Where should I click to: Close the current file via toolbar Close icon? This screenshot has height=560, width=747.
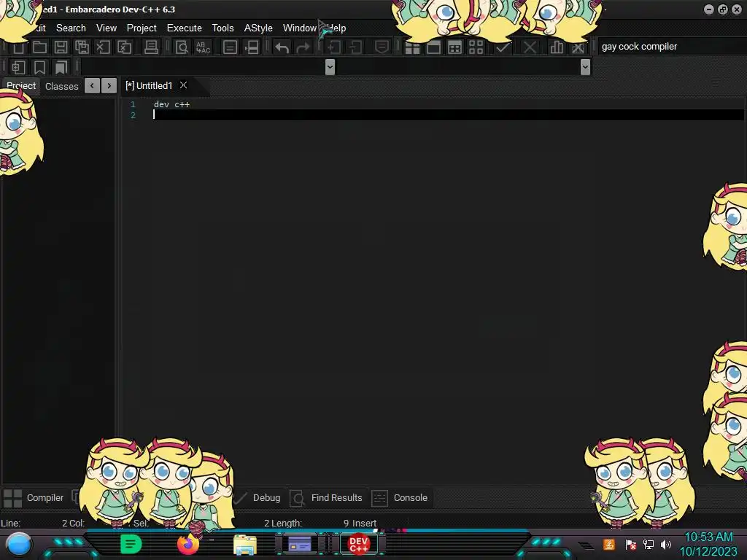[103, 47]
